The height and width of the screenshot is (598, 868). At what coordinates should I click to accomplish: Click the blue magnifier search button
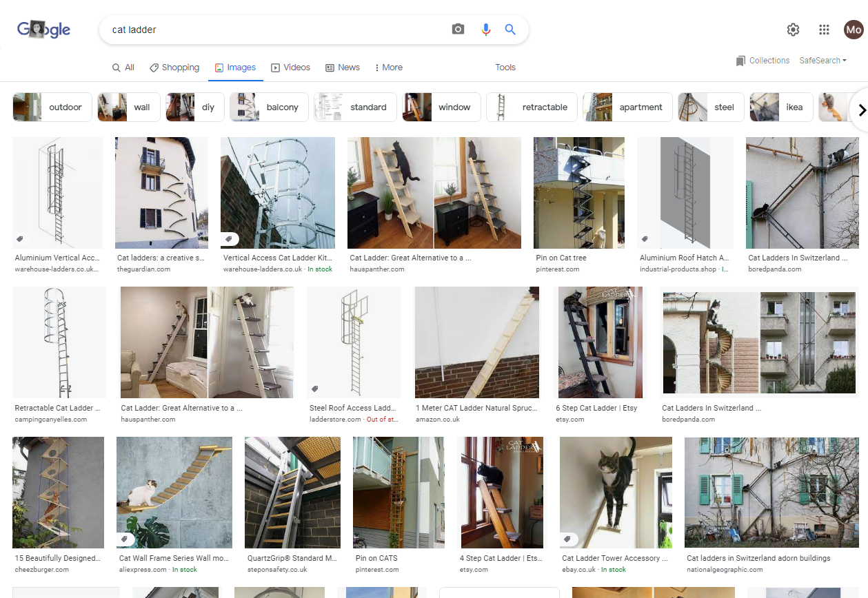click(x=510, y=30)
